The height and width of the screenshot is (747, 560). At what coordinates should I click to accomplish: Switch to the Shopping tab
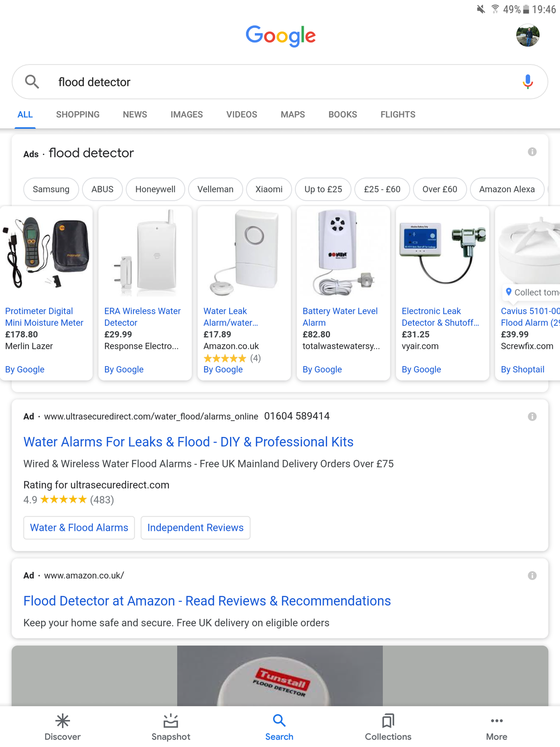[77, 114]
